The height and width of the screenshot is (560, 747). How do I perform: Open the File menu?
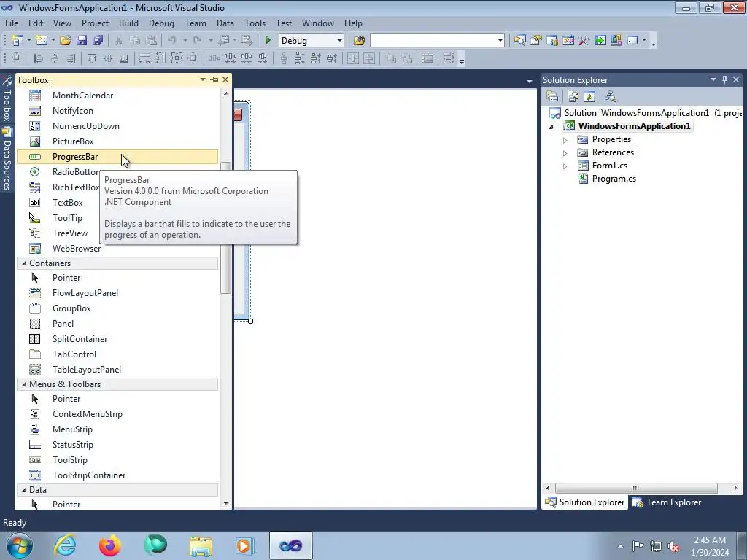12,23
